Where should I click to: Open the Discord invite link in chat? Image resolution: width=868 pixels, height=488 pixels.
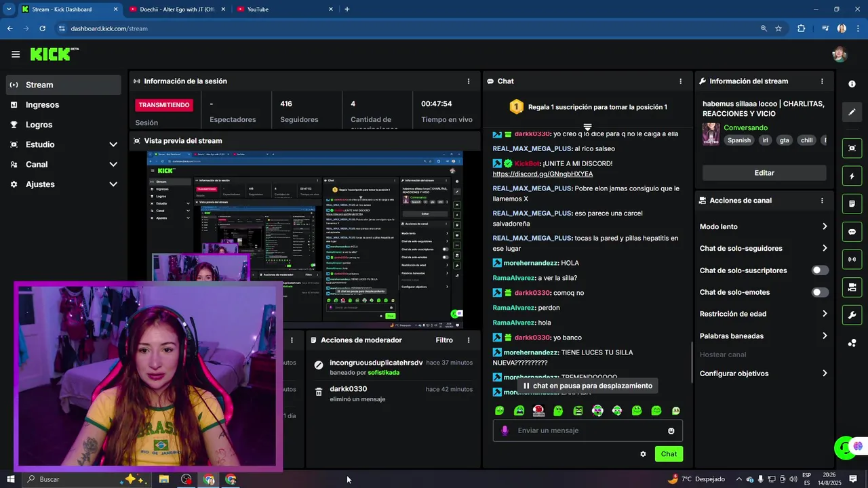[542, 174]
